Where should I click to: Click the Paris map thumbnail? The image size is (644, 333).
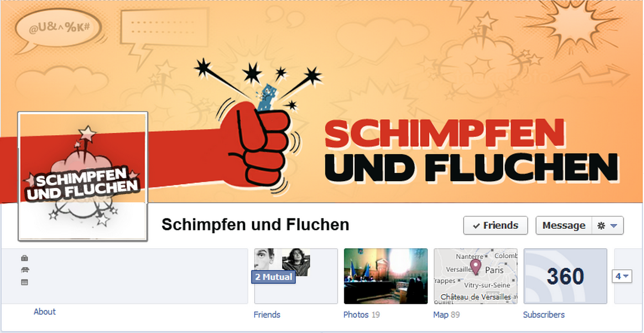(x=476, y=276)
